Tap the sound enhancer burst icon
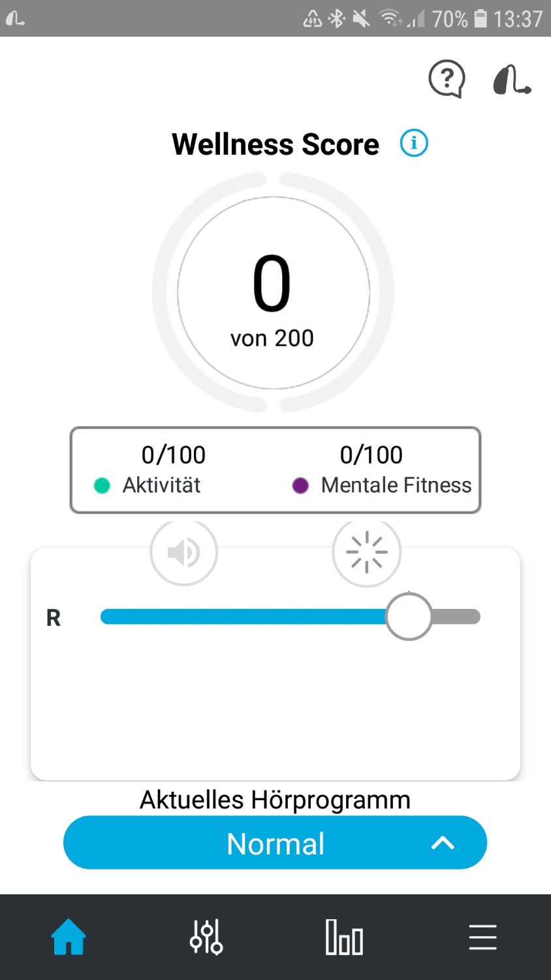Viewport: 551px width, 980px height. 367,553
